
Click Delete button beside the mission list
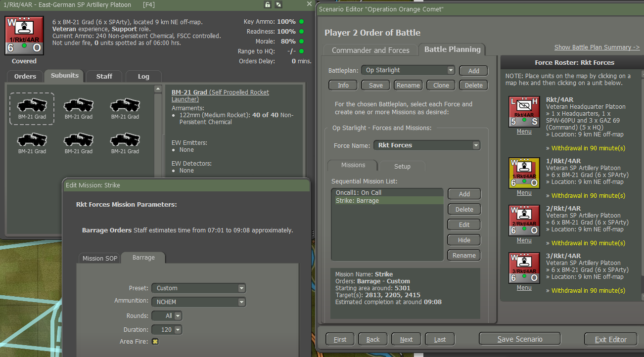pos(464,209)
